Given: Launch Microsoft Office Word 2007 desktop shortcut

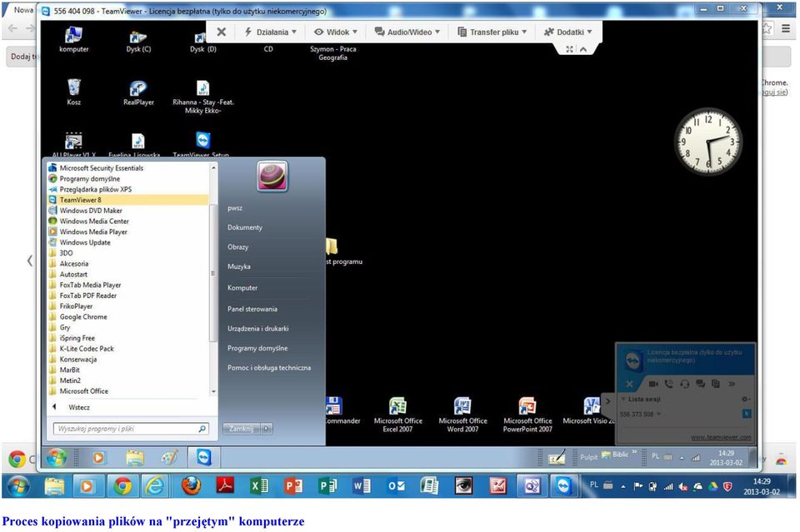Looking at the screenshot, I should tap(462, 415).
